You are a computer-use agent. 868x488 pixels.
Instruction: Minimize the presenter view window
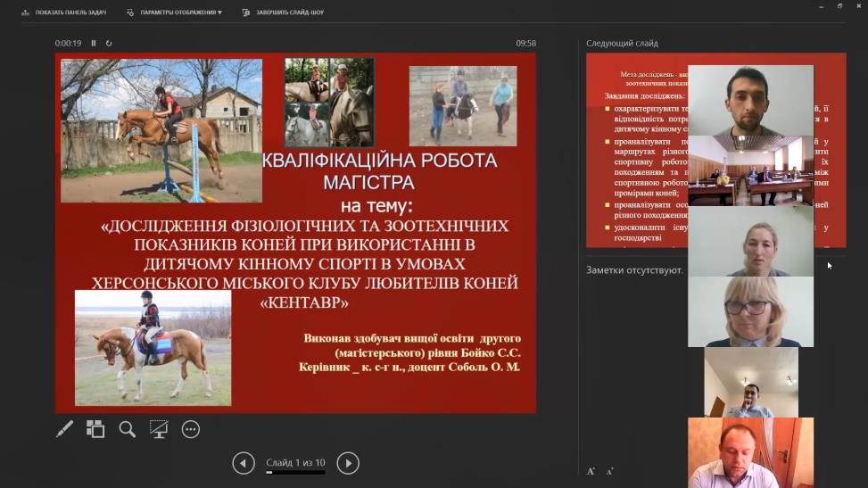tap(821, 6)
